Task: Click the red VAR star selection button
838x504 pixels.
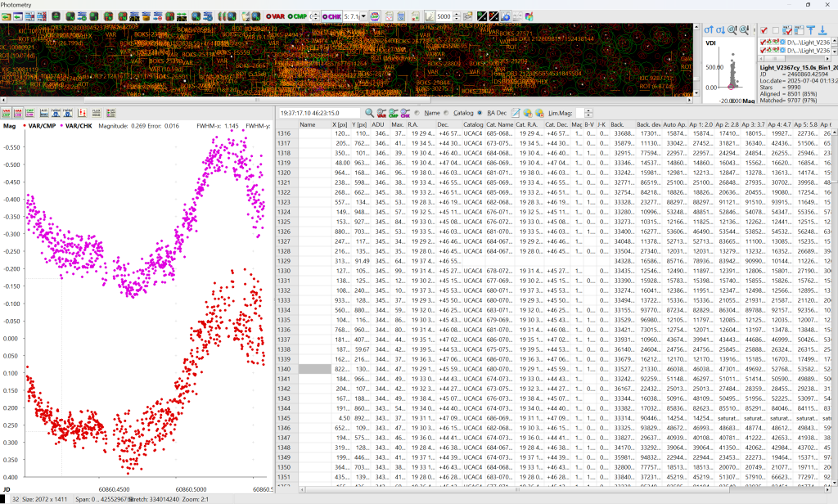Action: pos(276,16)
